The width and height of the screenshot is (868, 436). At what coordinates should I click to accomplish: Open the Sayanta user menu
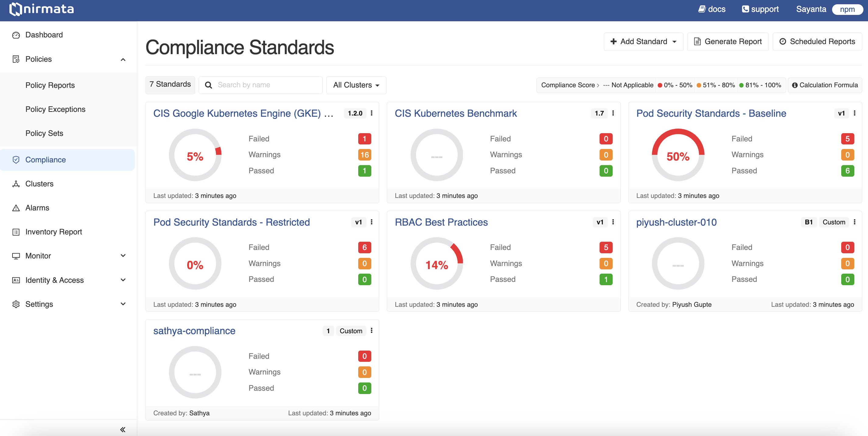(x=811, y=9)
